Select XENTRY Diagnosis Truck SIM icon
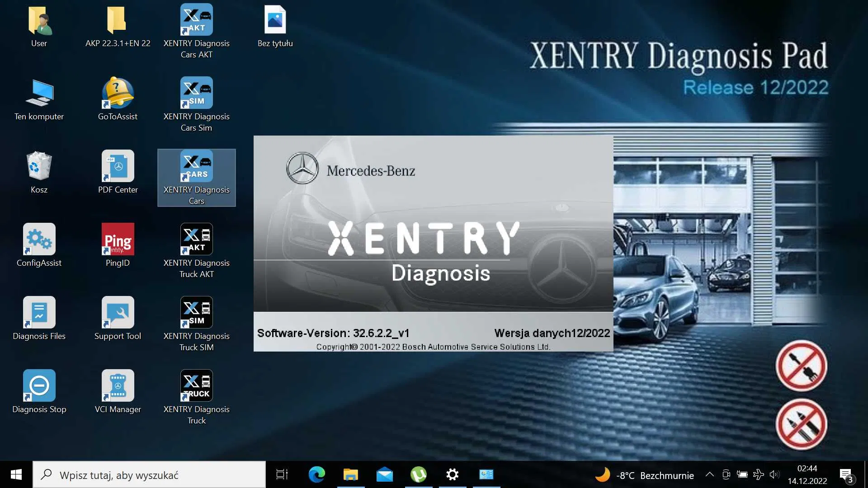The width and height of the screenshot is (868, 488). tap(196, 313)
